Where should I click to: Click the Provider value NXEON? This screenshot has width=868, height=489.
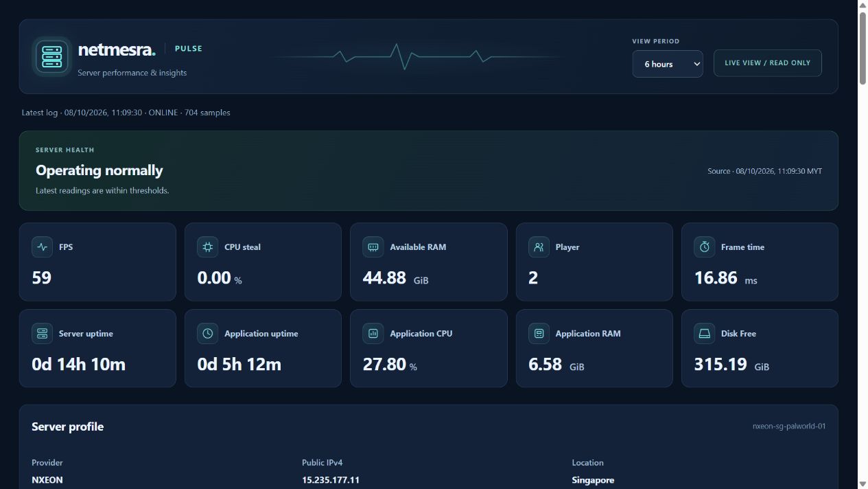click(x=47, y=480)
